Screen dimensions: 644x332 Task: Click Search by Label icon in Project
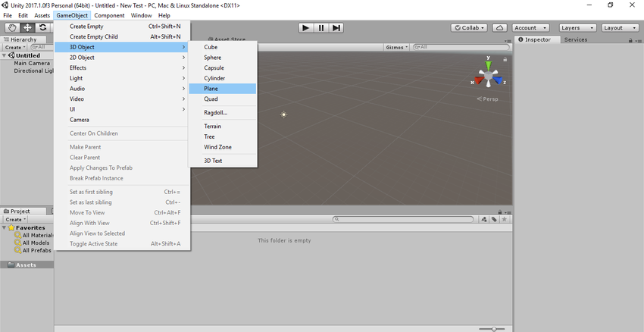[x=494, y=219]
